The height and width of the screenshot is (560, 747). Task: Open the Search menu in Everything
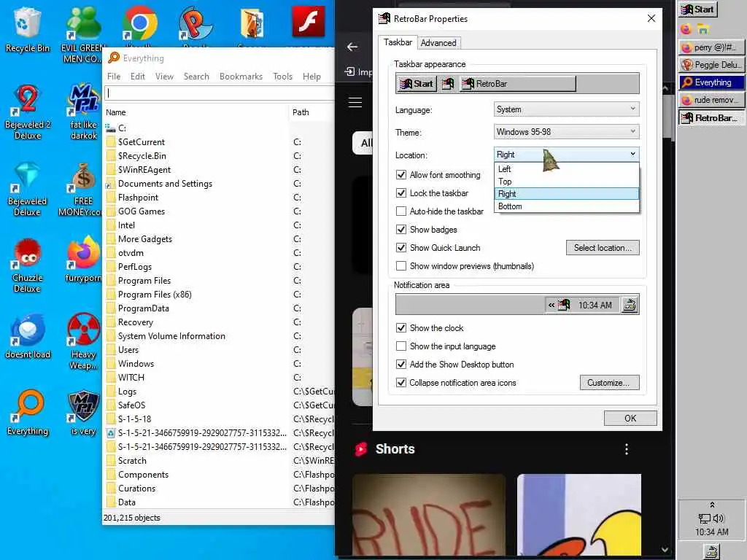pos(196,76)
